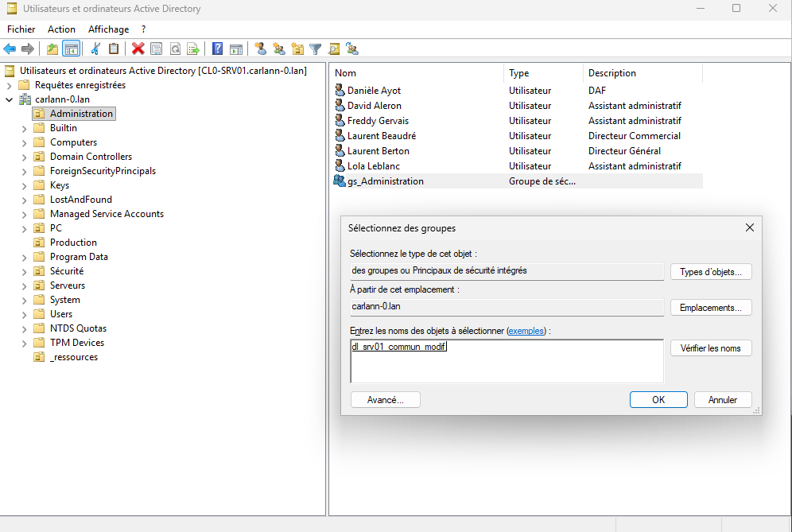Click Lola Leblanc's user icon

(340, 165)
